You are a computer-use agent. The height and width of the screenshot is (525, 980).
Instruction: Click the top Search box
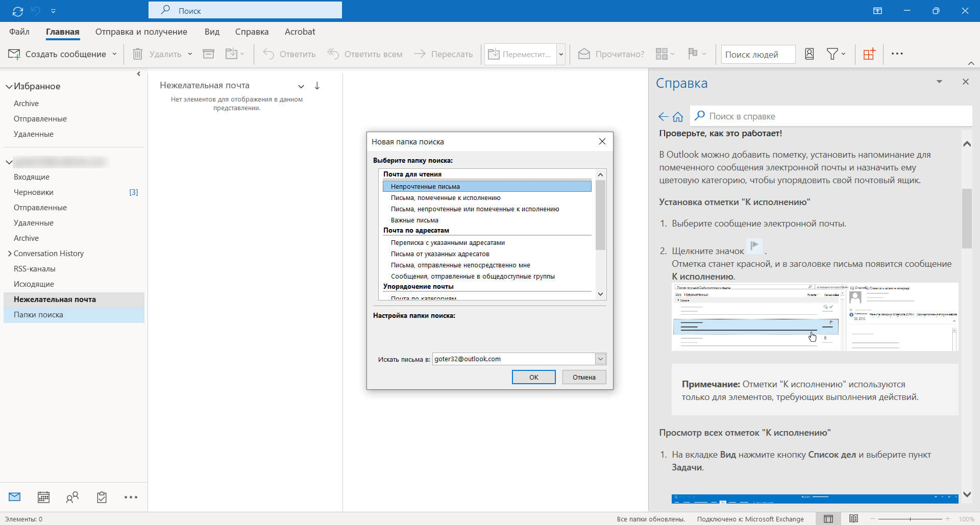pos(245,10)
